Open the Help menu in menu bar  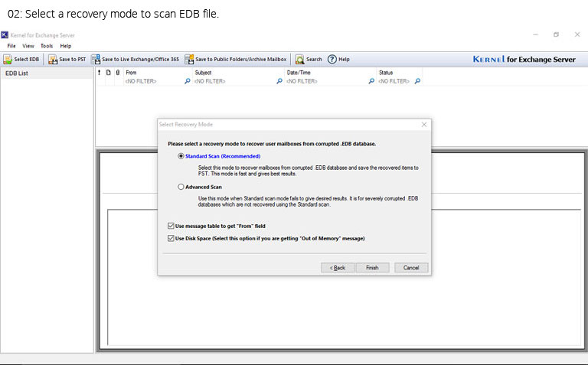click(x=66, y=46)
